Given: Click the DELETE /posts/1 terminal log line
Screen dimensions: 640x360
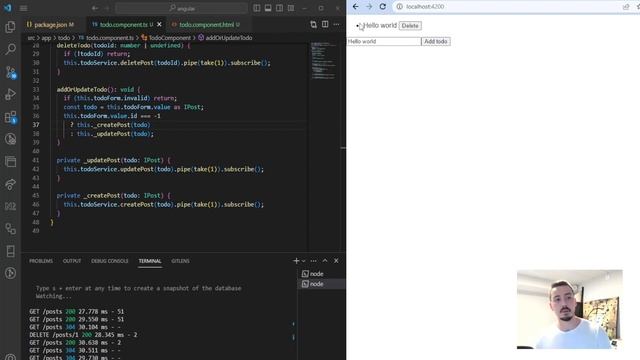Looking at the screenshot, I should pos(83,335).
